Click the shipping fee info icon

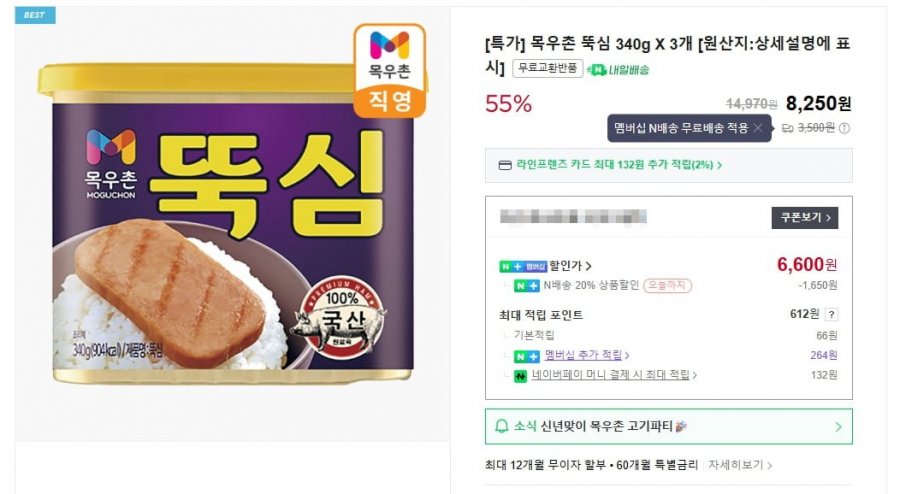[x=844, y=128]
